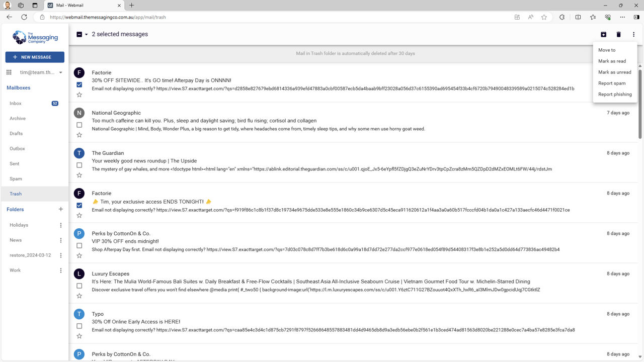This screenshot has height=362, width=644.
Task: Open the Outbox mailbox
Action: pyautogui.click(x=35, y=149)
